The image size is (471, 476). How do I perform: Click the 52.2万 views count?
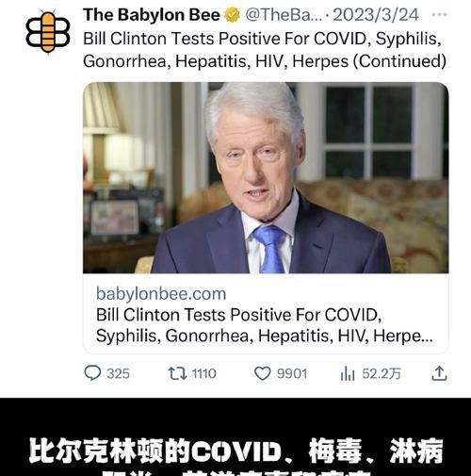click(382, 373)
